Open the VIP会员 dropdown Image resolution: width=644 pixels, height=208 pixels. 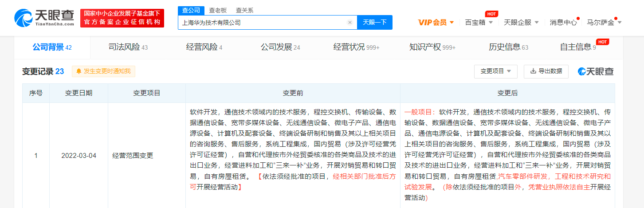tap(436, 22)
